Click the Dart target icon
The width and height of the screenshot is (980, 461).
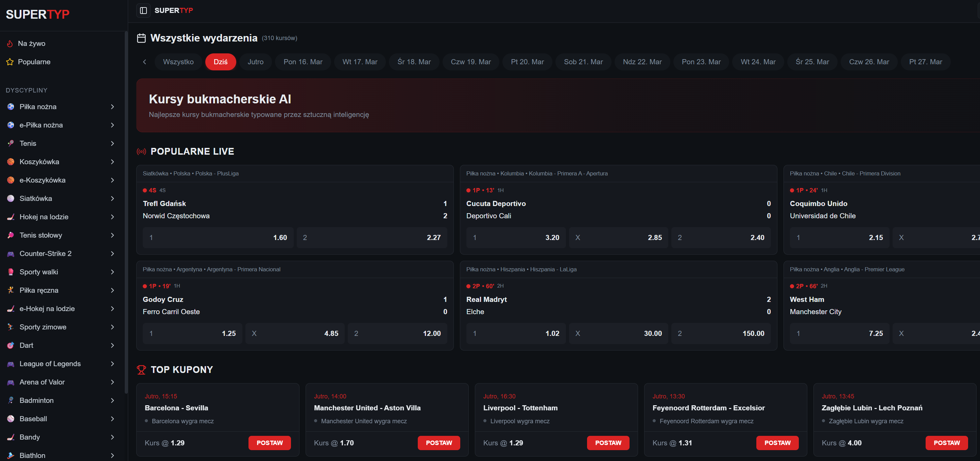[11, 345]
